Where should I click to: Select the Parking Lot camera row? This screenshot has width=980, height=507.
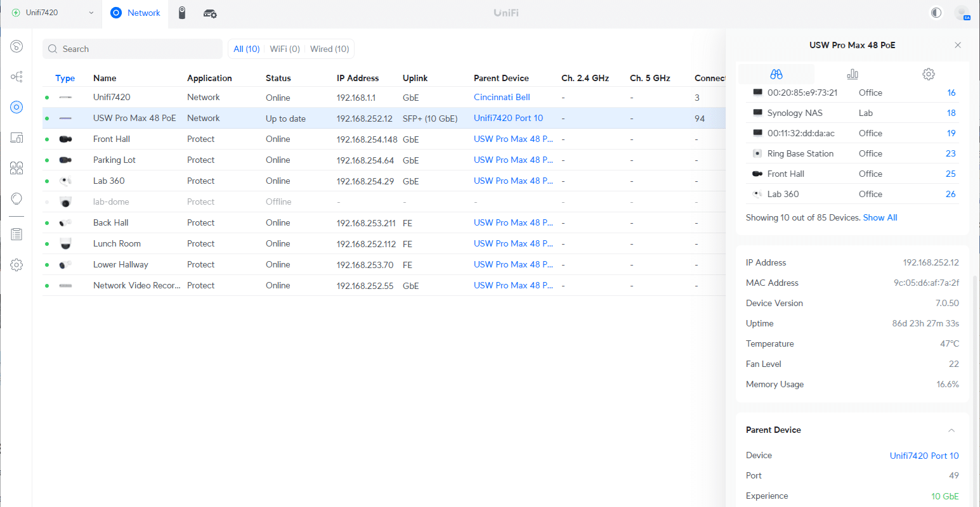[x=384, y=160]
